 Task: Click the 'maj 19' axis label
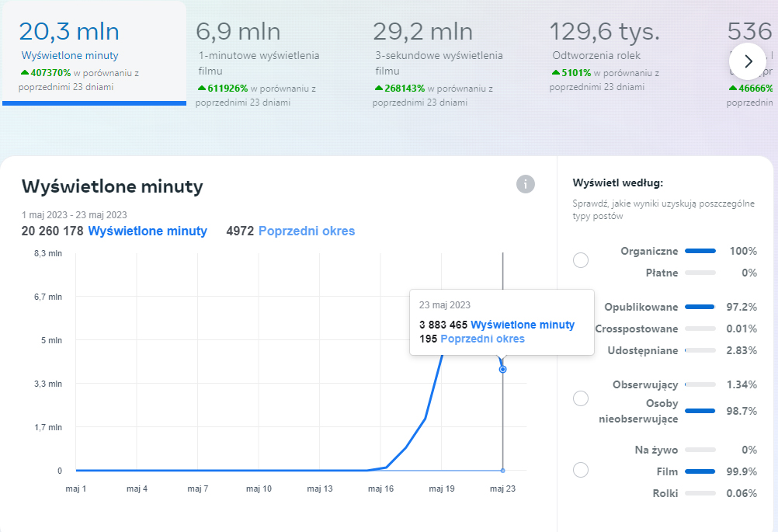pos(442,489)
